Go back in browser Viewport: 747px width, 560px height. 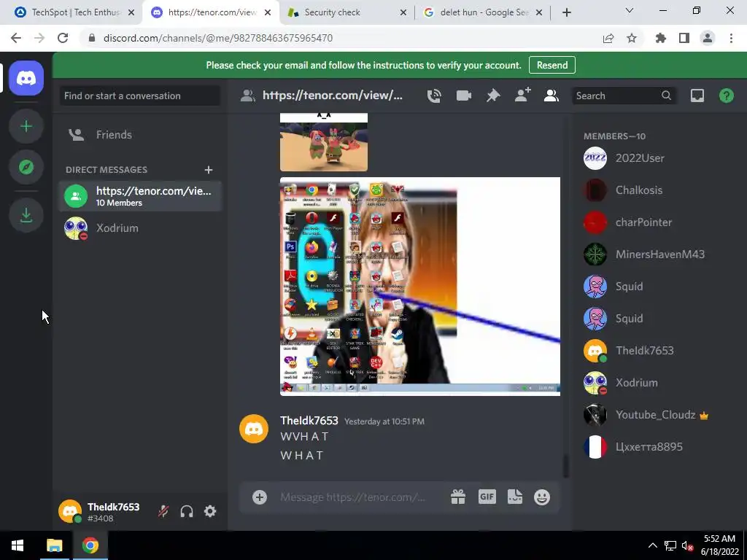coord(16,38)
